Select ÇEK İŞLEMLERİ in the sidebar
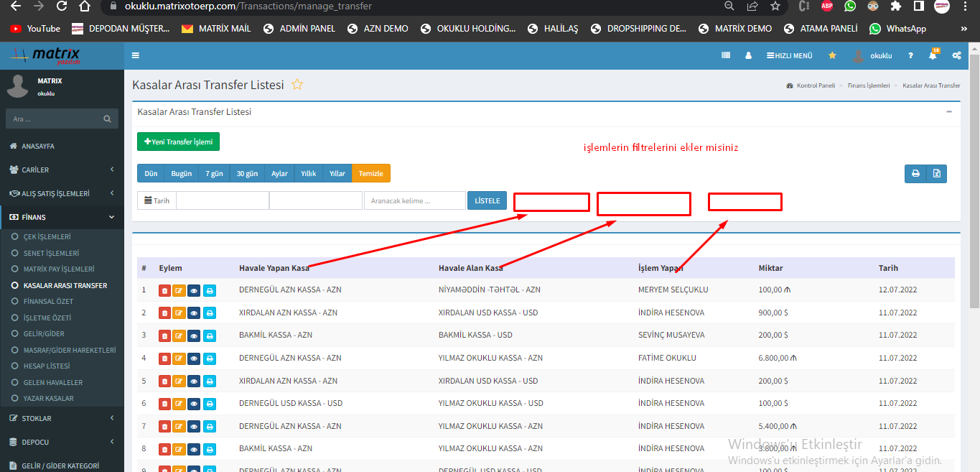This screenshot has height=472, width=980. pyautogui.click(x=47, y=236)
